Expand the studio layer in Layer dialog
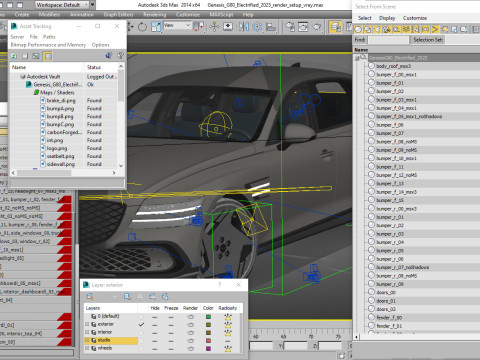This screenshot has height=360, width=480. pyautogui.click(x=87, y=340)
